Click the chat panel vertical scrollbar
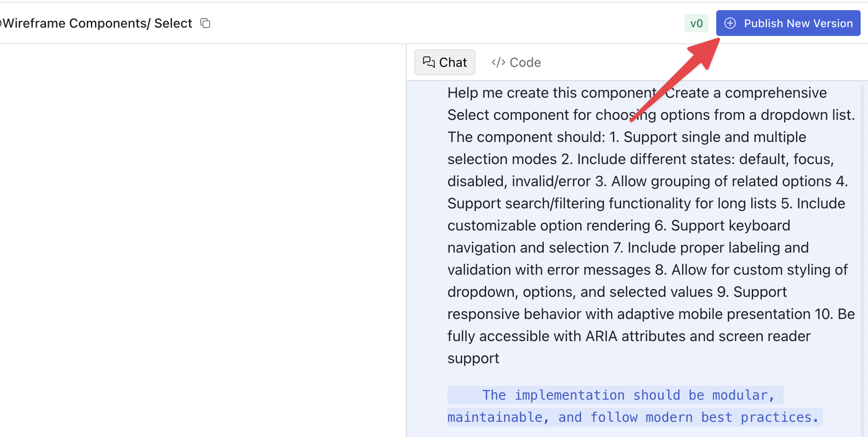 862,258
